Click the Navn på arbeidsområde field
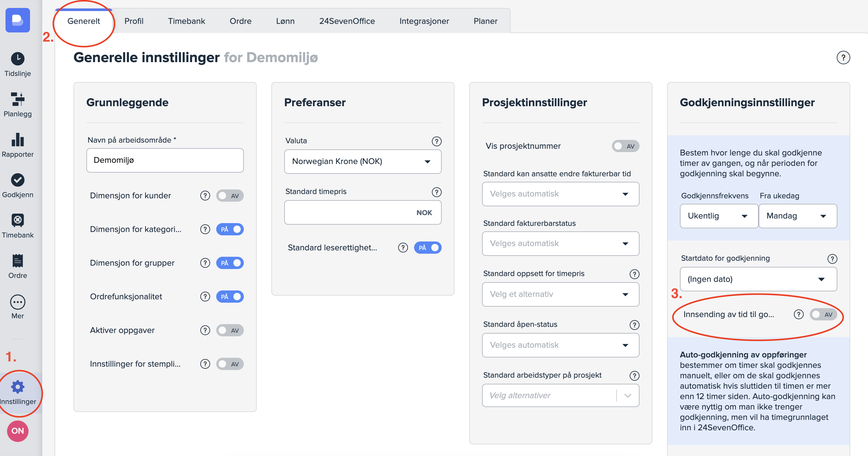 [165, 160]
